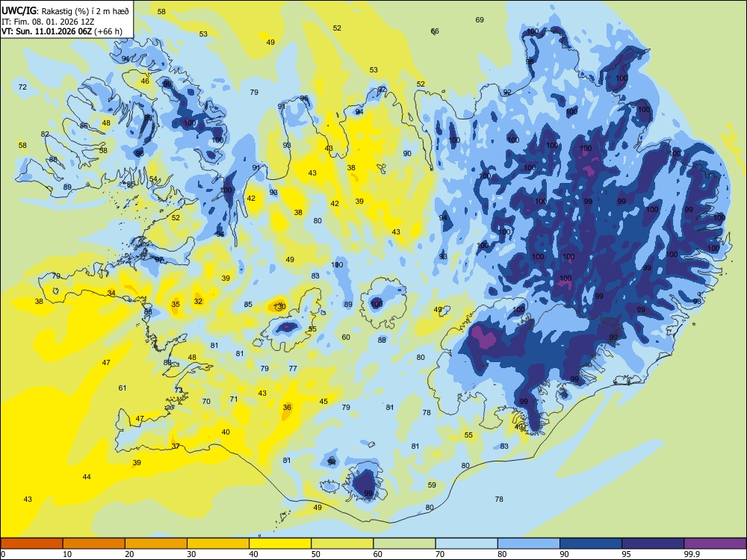This screenshot has height=560, width=747.
Task: Click the map humidity value '32'
Action: 198,302
